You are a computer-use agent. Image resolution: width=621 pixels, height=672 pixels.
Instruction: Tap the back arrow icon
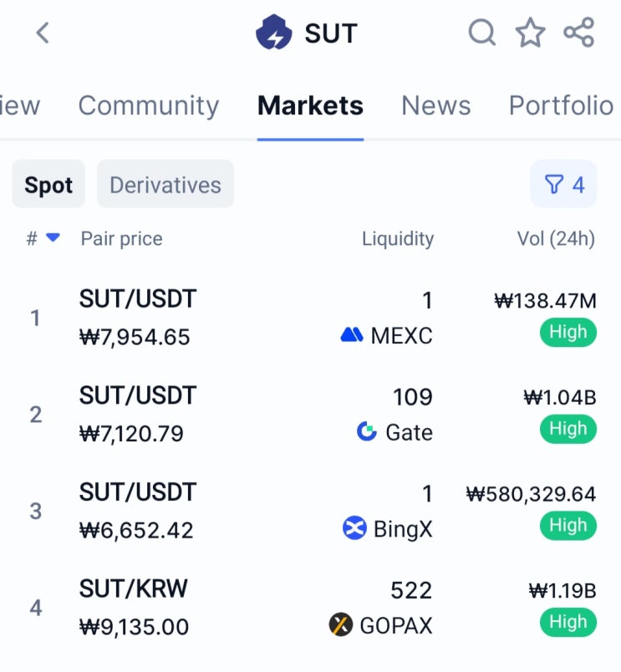(43, 33)
